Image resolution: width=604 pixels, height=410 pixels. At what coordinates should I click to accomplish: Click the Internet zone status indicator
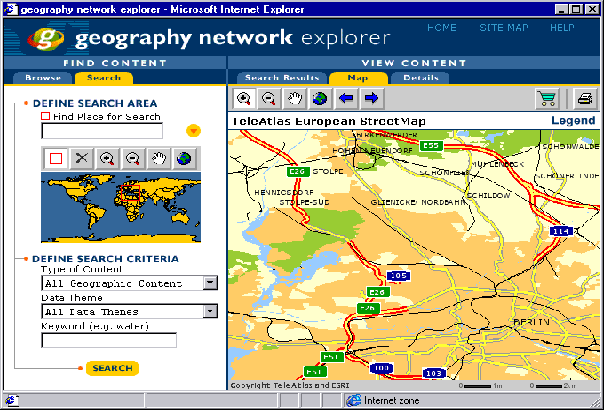385,401
